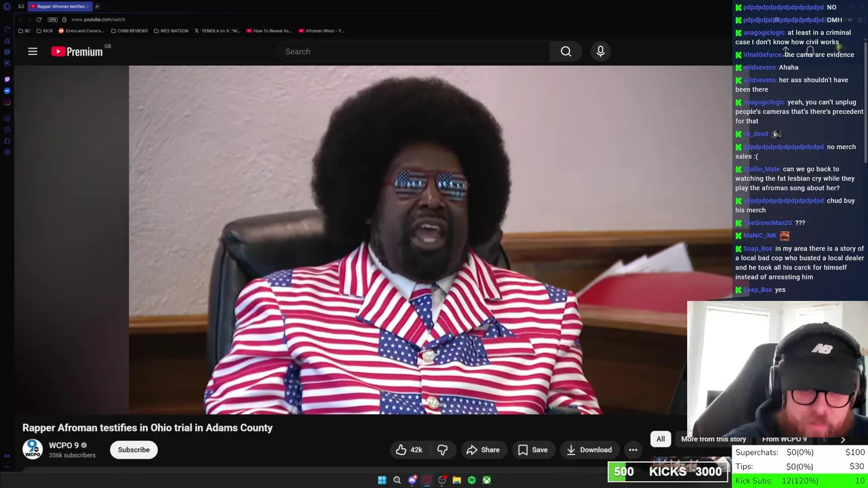Click the YouTube search magnifier button
This screenshot has width=868, height=488.
(x=566, y=52)
